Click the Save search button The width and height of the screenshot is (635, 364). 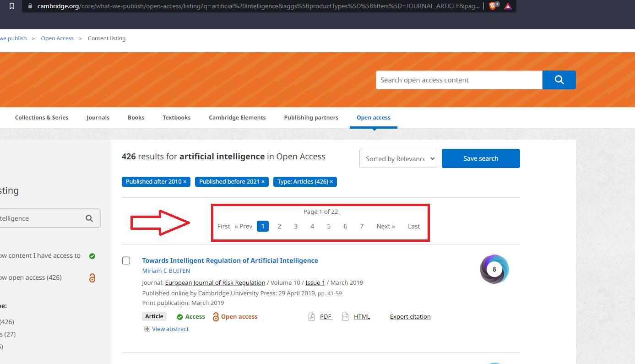click(481, 158)
